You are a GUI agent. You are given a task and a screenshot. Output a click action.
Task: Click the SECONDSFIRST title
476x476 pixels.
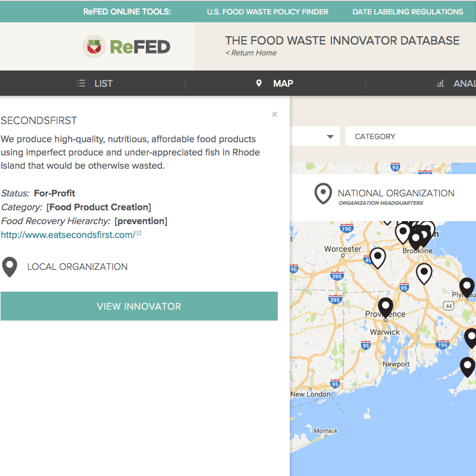[x=39, y=121]
